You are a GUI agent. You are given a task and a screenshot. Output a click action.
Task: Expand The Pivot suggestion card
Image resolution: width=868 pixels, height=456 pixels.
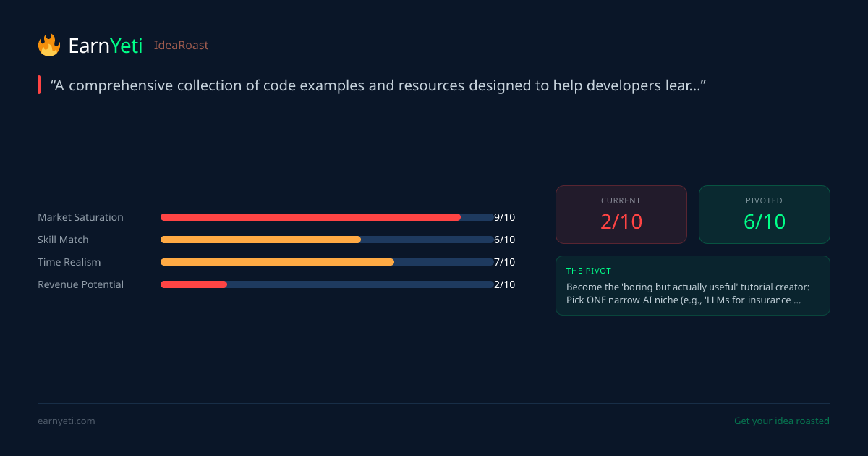tap(692, 285)
